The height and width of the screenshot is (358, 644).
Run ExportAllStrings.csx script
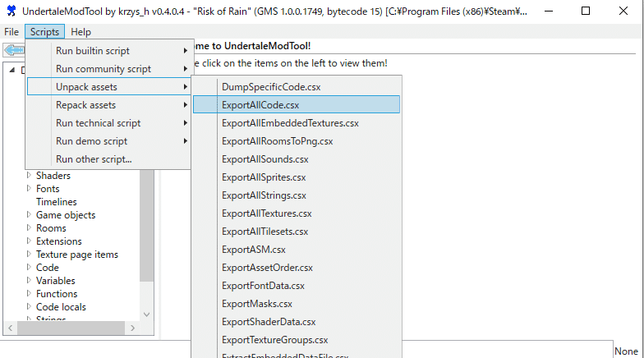pos(296,195)
